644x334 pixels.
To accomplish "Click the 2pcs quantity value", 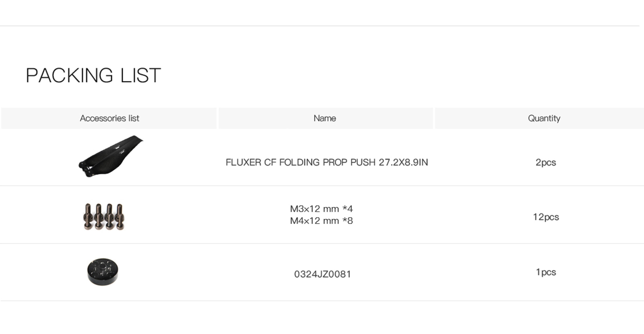I will tap(546, 162).
